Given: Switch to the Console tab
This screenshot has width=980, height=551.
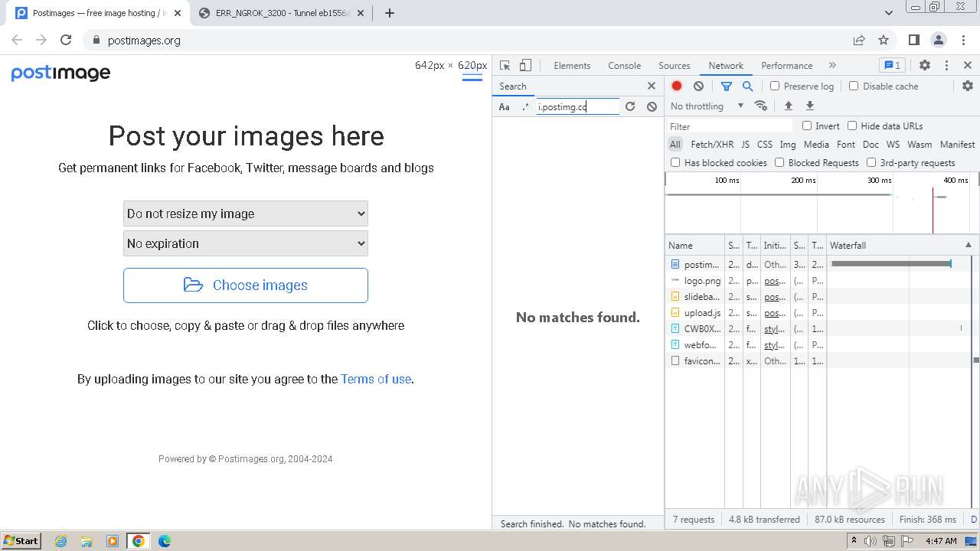Looking at the screenshot, I should (x=624, y=66).
